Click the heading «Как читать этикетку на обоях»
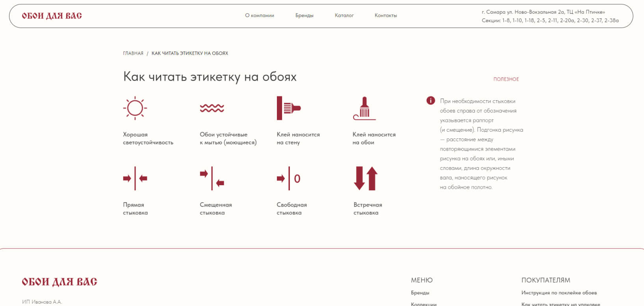The image size is (644, 306). [x=210, y=77]
